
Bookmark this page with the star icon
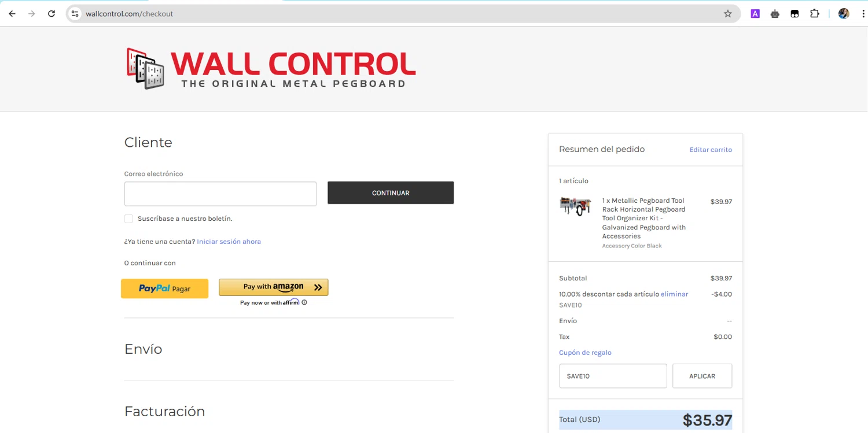[x=728, y=13]
